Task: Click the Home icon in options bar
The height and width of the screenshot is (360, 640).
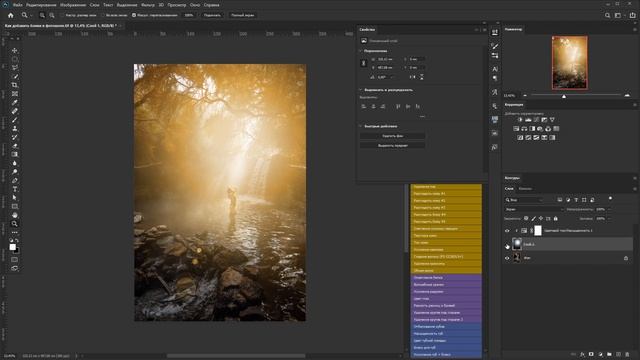Action: (11, 15)
